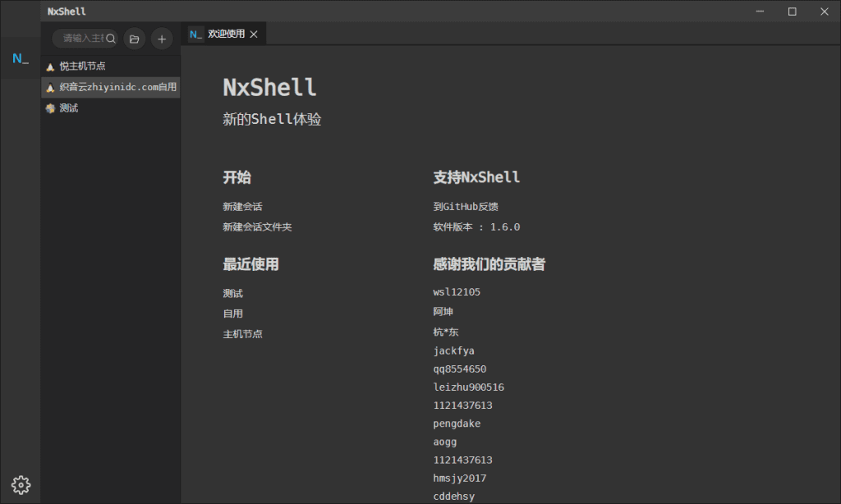Viewport: 841px width, 504px height.
Task: Switch to the 欢迎使用 tab
Action: [x=225, y=34]
